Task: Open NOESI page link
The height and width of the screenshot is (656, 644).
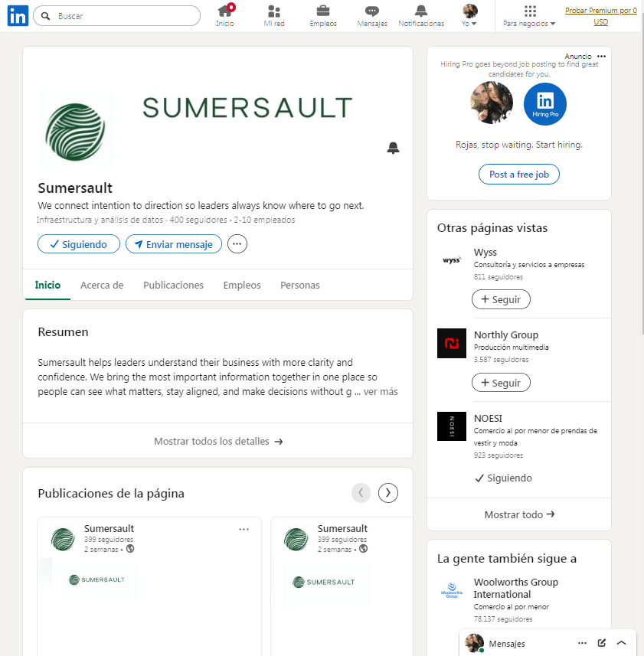Action: point(488,419)
